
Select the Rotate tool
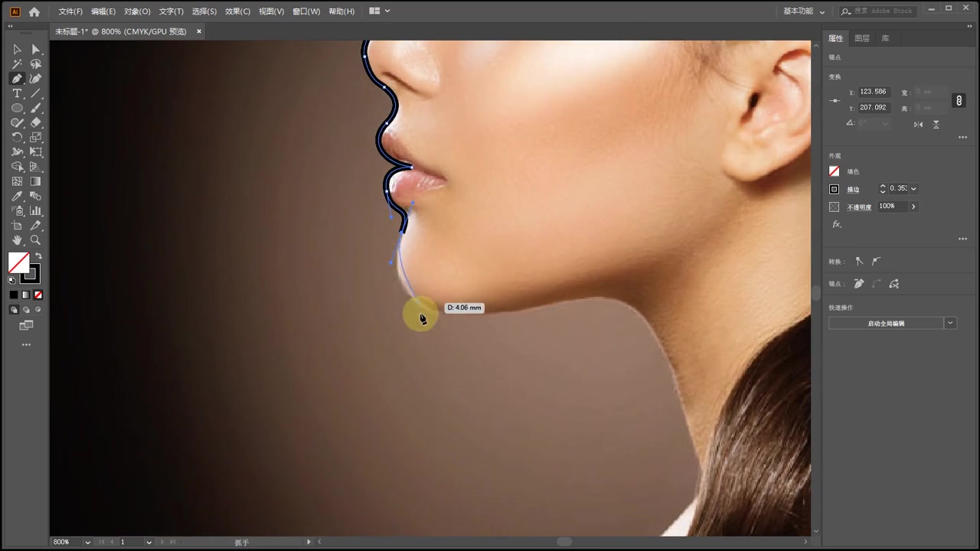(x=17, y=138)
